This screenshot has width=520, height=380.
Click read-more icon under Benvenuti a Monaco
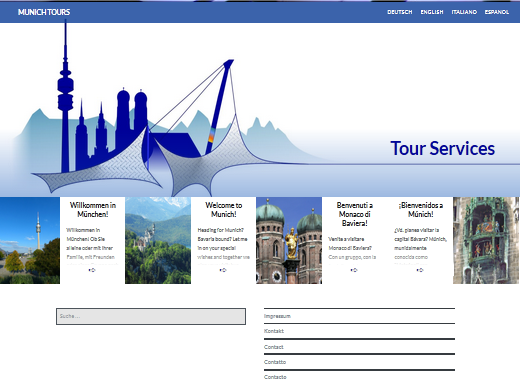click(x=354, y=270)
